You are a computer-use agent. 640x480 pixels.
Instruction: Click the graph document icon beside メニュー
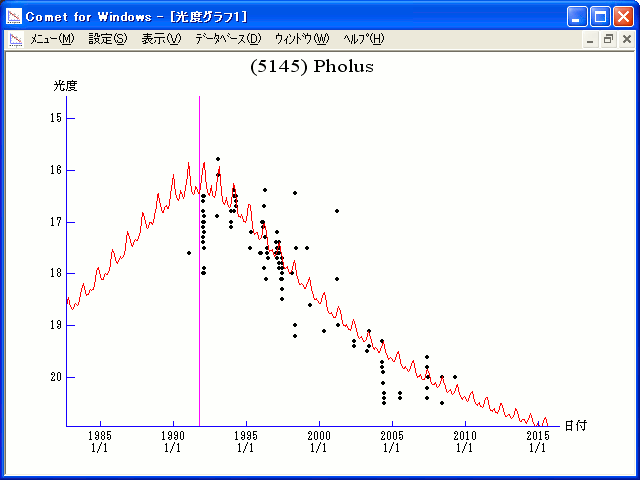pos(16,39)
